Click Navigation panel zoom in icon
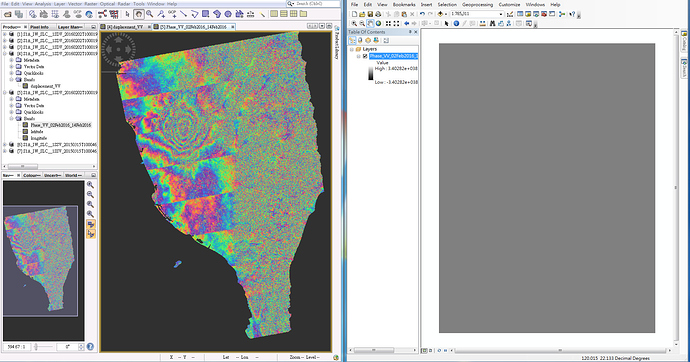This screenshot has height=362, width=690. [x=91, y=185]
